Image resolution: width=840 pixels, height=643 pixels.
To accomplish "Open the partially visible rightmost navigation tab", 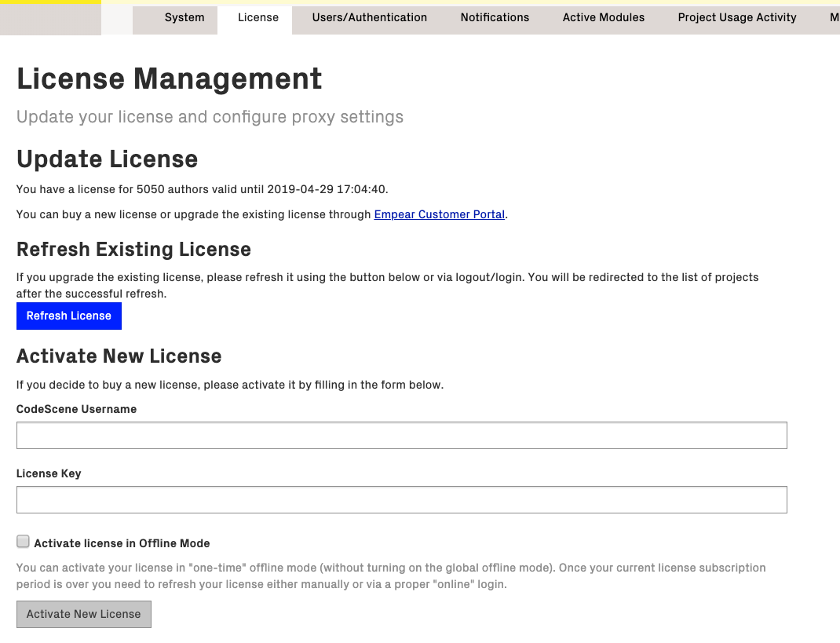I will (x=835, y=17).
